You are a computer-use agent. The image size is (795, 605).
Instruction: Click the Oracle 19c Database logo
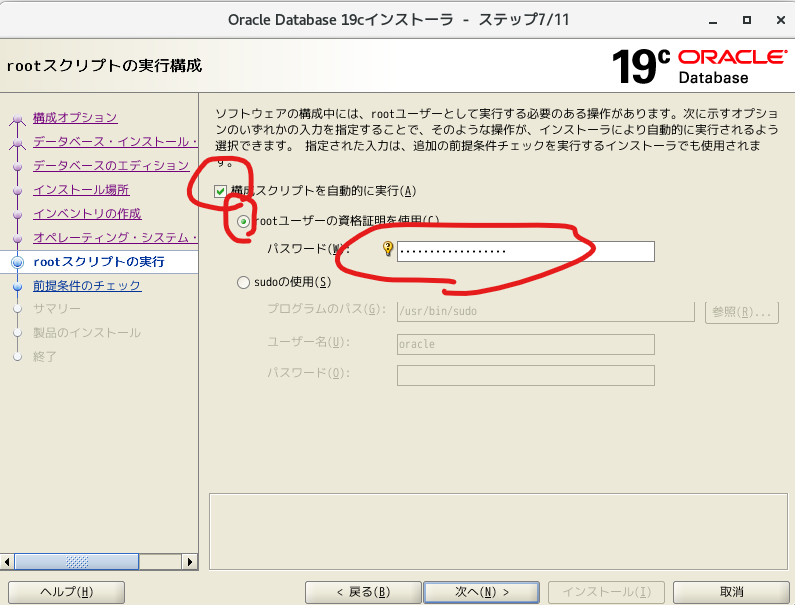[700, 66]
